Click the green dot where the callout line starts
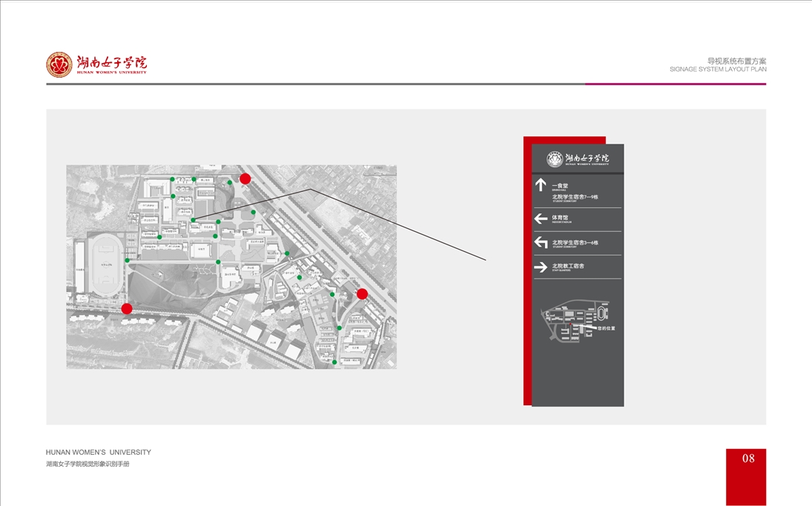The image size is (812, 506). tap(193, 220)
